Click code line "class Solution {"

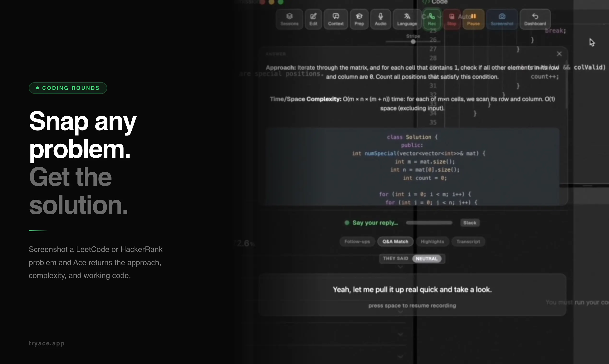click(x=412, y=137)
